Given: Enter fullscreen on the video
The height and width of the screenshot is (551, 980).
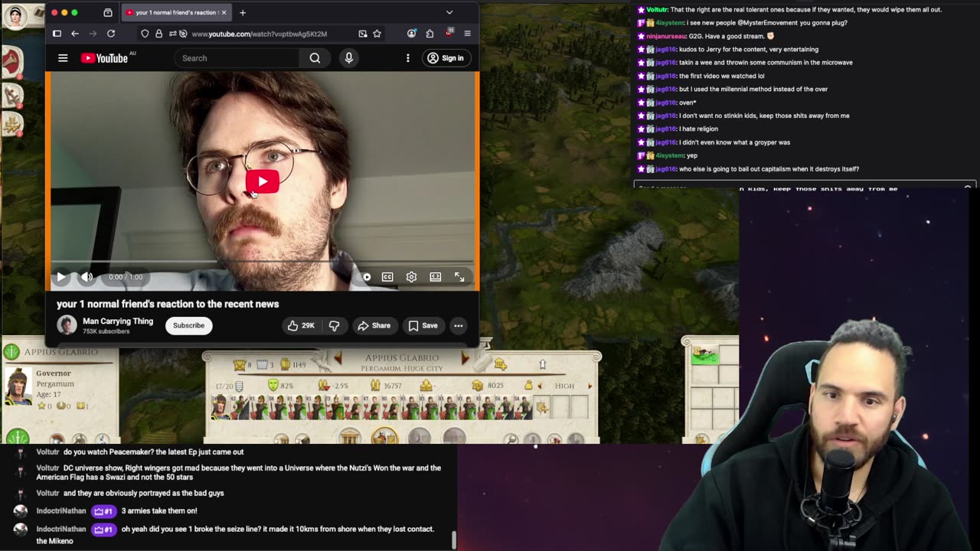Looking at the screenshot, I should 459,277.
